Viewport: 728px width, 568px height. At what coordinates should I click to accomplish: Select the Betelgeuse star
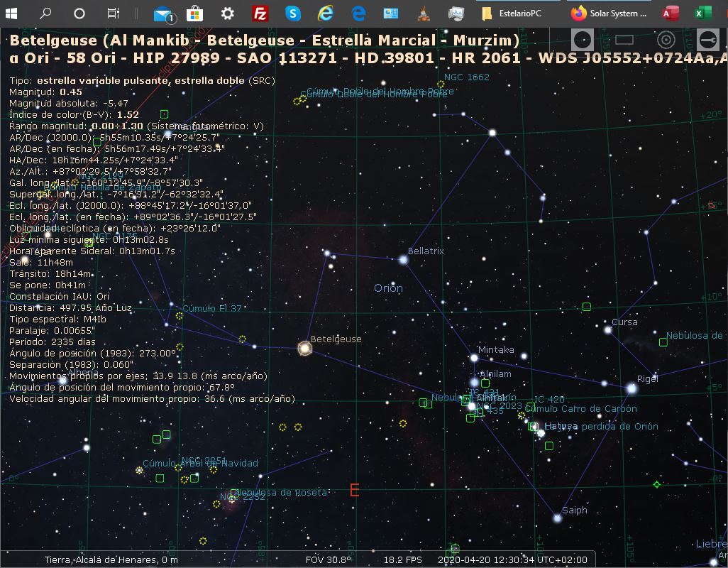click(305, 348)
